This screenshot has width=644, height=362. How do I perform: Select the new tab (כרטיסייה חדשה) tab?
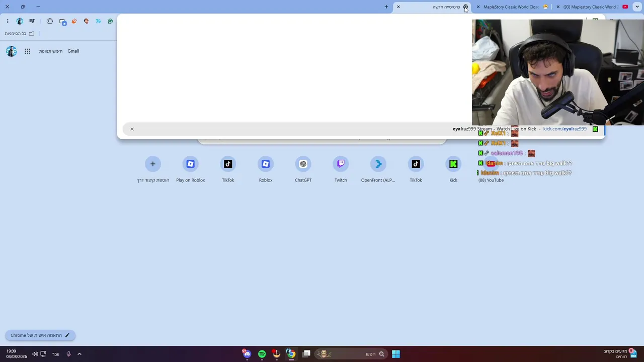[x=433, y=7]
